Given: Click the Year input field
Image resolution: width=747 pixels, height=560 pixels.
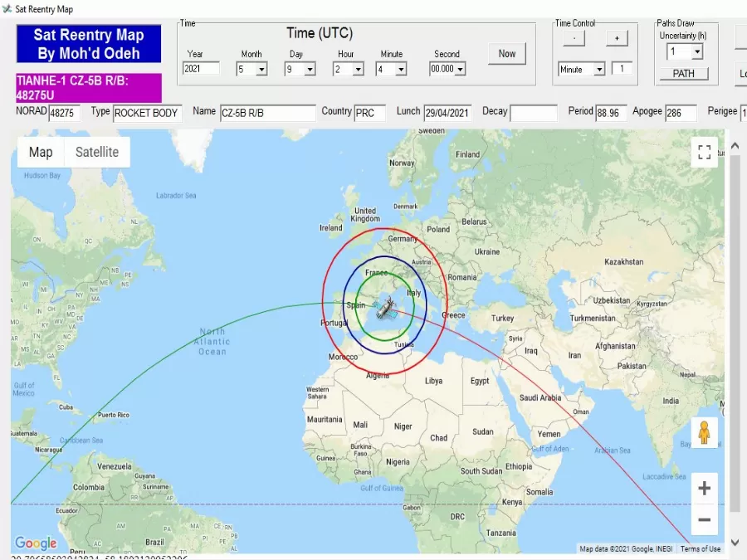Looking at the screenshot, I should (201, 69).
